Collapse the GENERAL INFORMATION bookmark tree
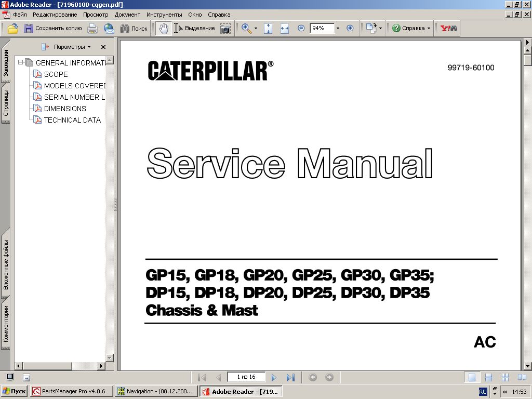Image resolution: width=532 pixels, height=399 pixels. 21,63
